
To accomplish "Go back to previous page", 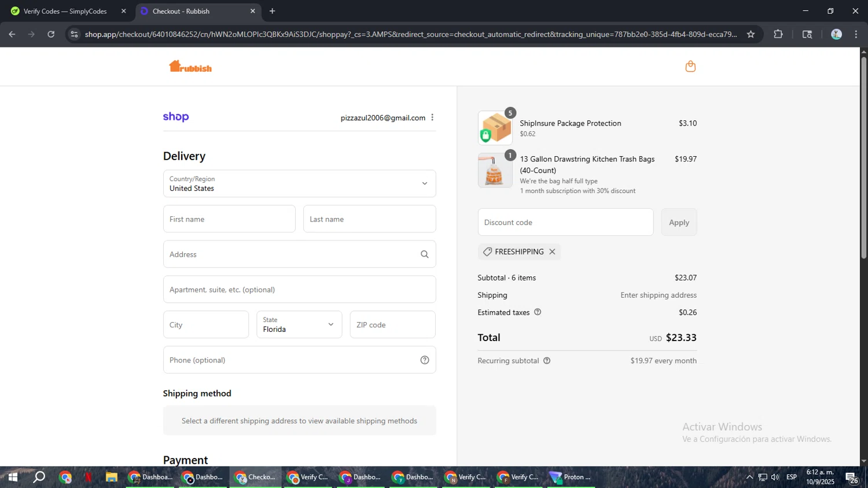I will click(12, 34).
